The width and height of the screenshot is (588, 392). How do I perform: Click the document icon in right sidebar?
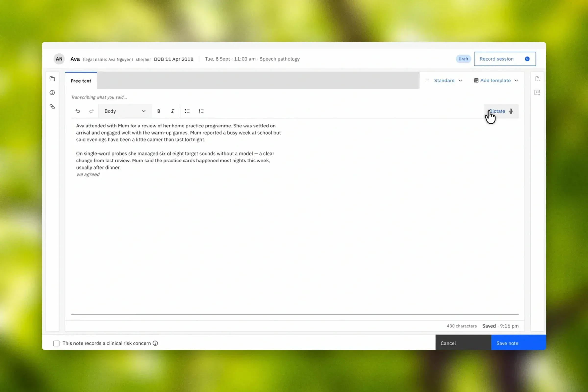(x=537, y=79)
